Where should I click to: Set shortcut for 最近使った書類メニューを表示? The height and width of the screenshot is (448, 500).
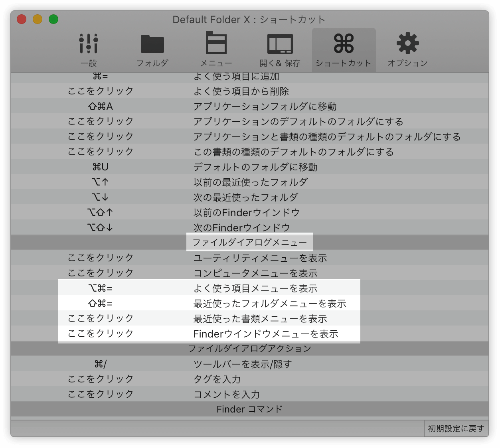point(101,318)
